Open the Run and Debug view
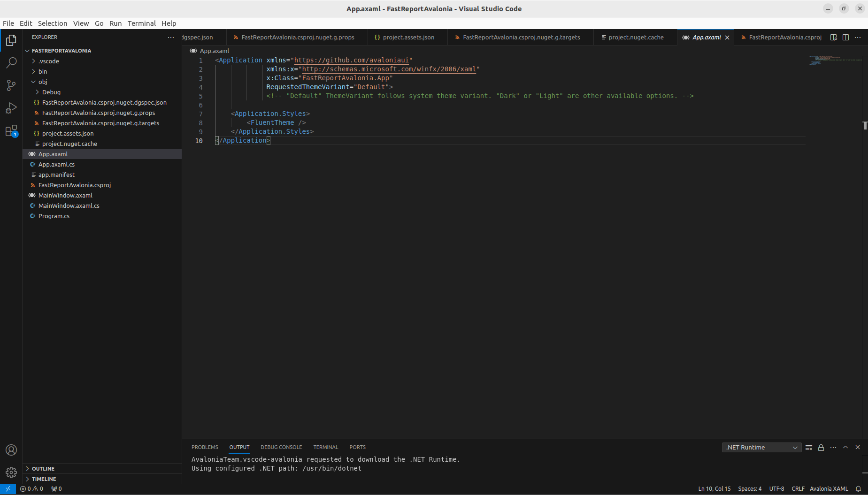This screenshot has height=495, width=868. (x=11, y=108)
